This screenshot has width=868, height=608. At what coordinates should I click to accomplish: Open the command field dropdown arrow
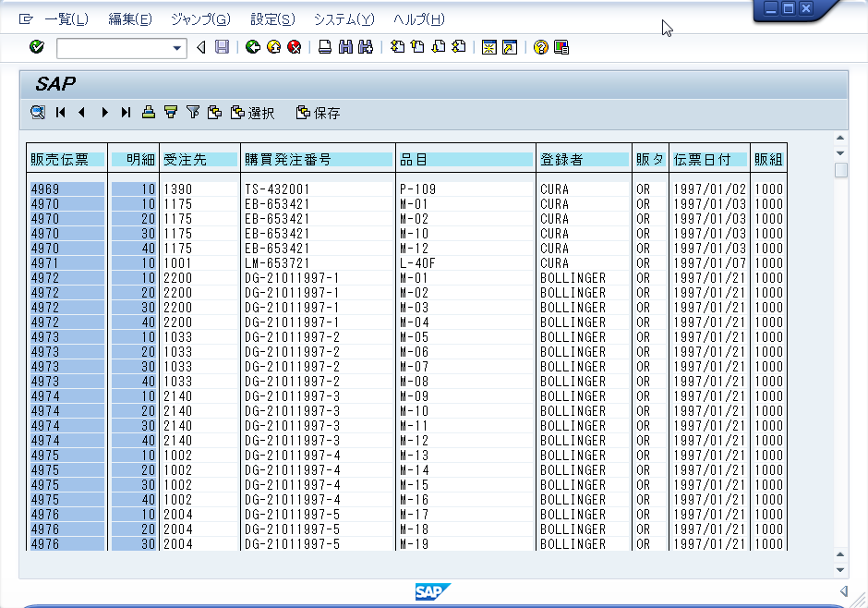177,48
